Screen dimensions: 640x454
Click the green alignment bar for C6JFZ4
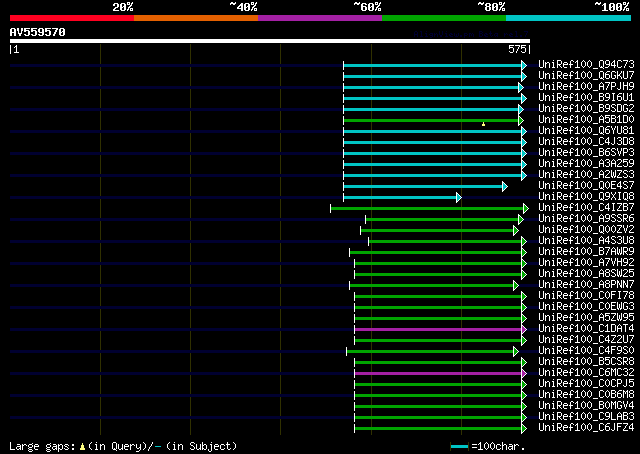tap(438, 429)
